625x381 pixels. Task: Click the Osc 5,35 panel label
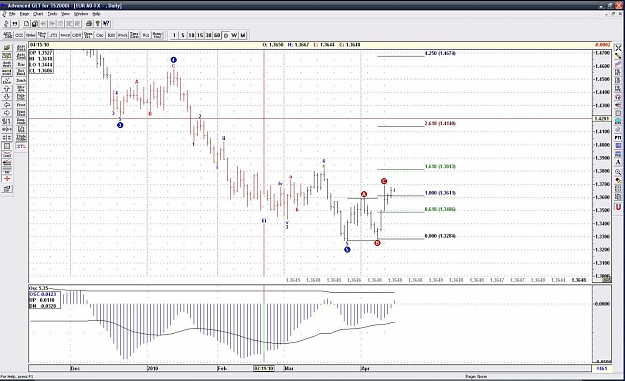[39, 288]
